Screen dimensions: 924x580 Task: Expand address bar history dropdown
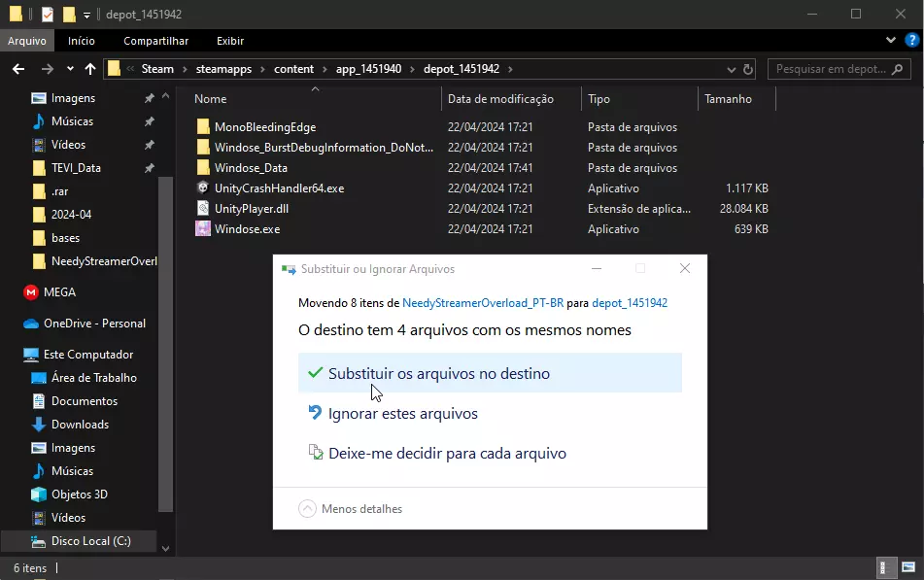click(x=732, y=70)
